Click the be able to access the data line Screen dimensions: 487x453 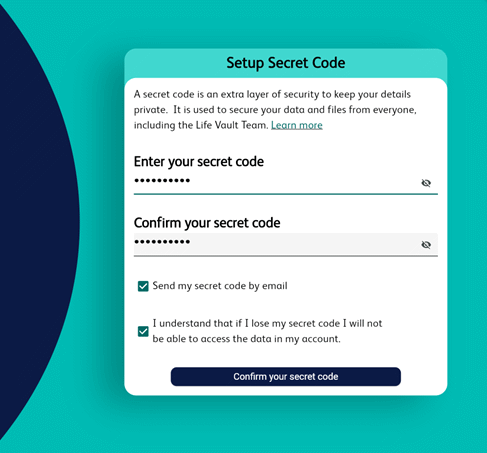[x=246, y=339]
